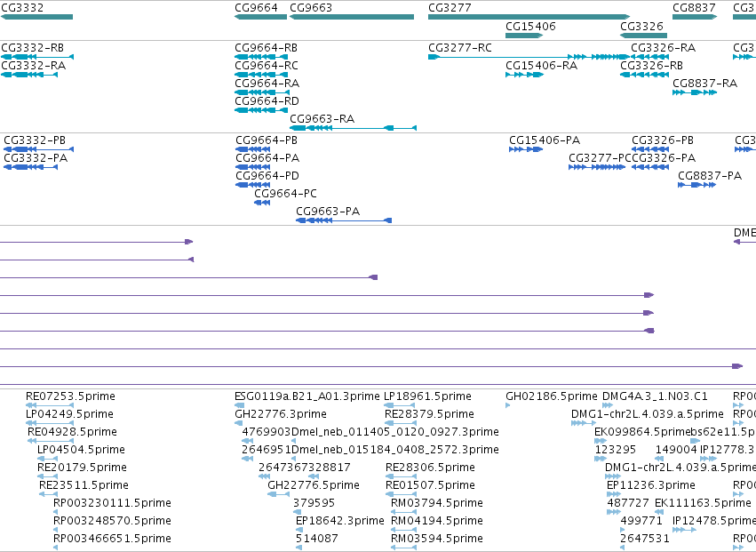Select the CG3277 gene label
This screenshot has height=552, width=756.
click(x=450, y=8)
